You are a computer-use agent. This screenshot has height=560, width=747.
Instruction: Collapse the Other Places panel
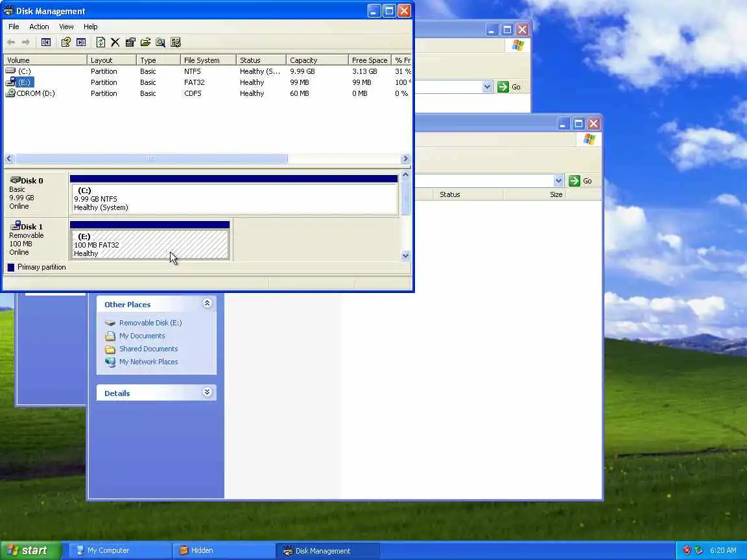click(x=207, y=303)
